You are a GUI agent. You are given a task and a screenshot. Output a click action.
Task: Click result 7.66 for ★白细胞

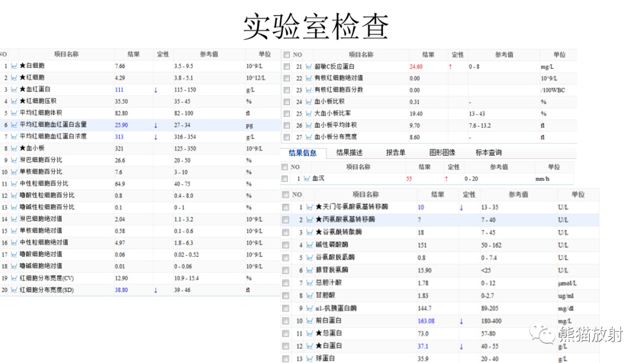click(120, 66)
